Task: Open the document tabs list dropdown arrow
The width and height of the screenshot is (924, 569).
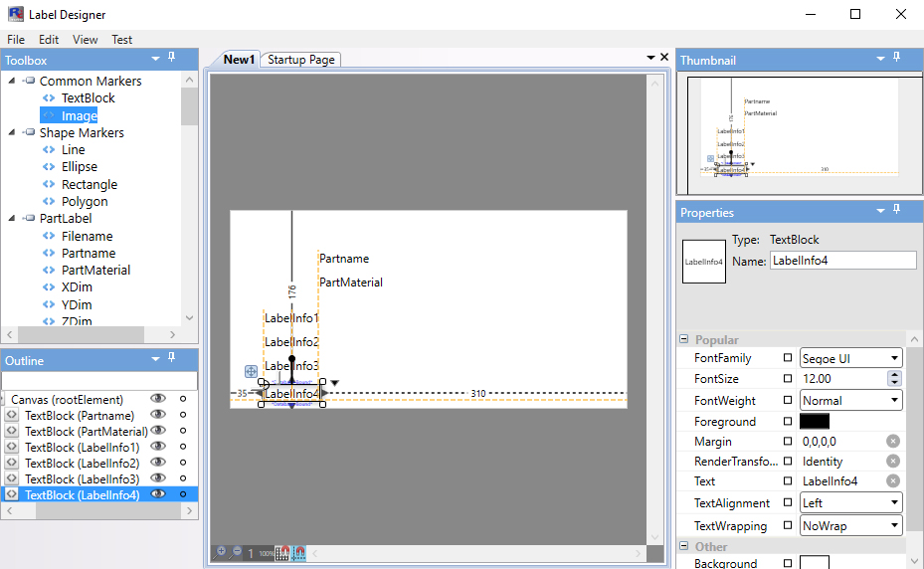Action: pos(650,58)
